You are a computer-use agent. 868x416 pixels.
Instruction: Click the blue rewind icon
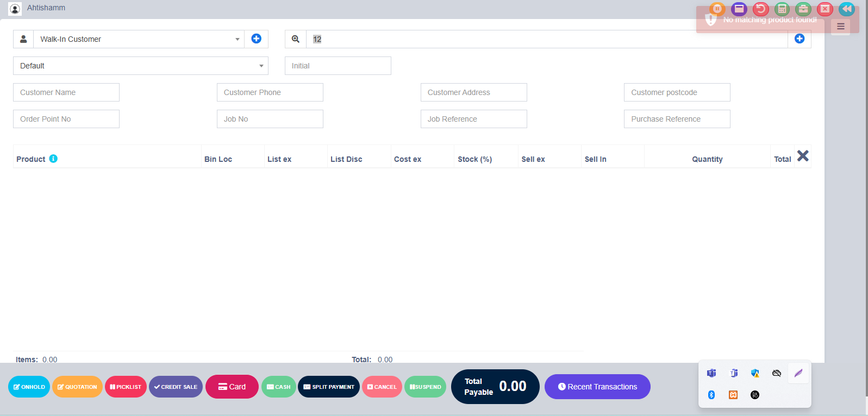(846, 9)
